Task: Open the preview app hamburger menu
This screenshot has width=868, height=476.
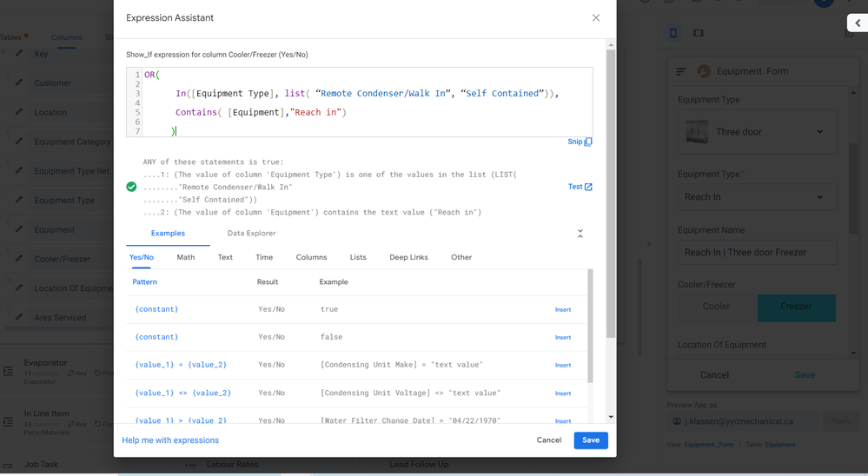Action: (x=680, y=71)
